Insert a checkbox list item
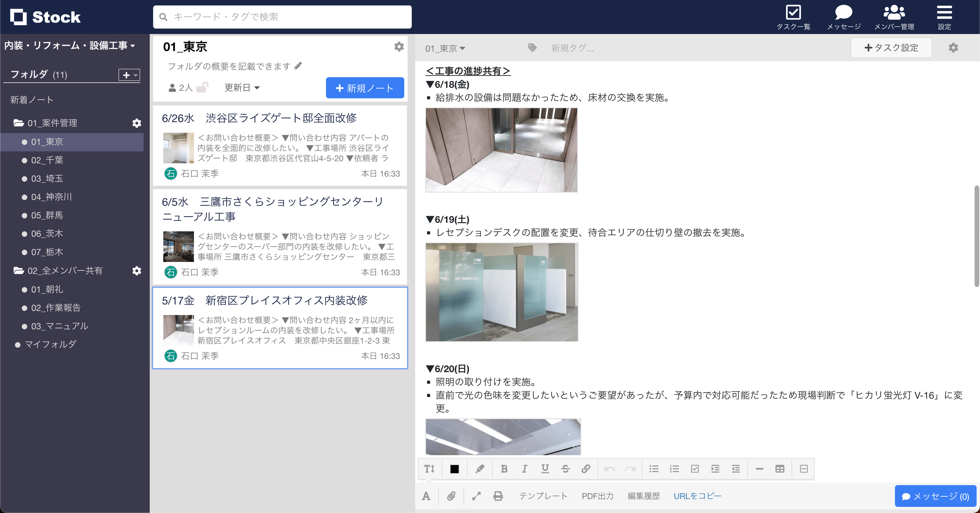 695,468
